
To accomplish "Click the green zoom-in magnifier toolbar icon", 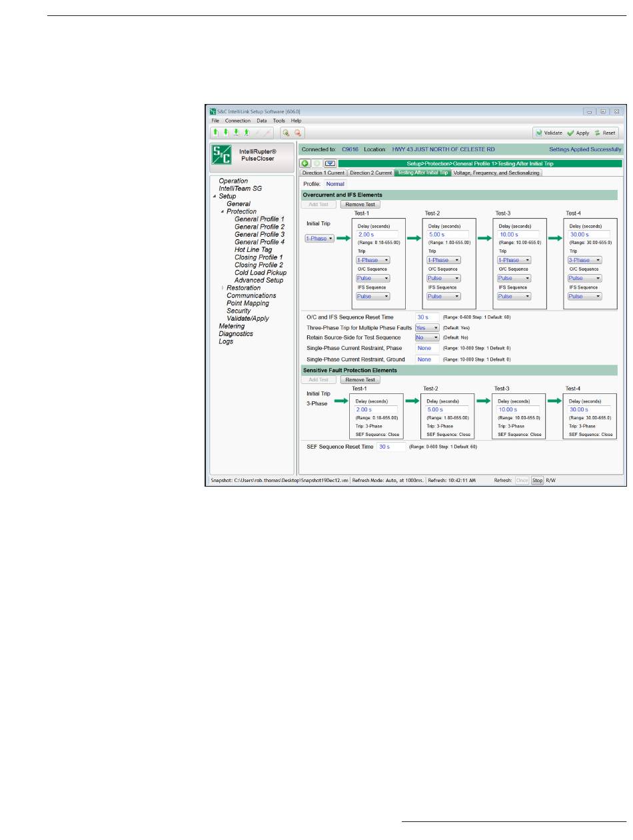I will tap(285, 133).
